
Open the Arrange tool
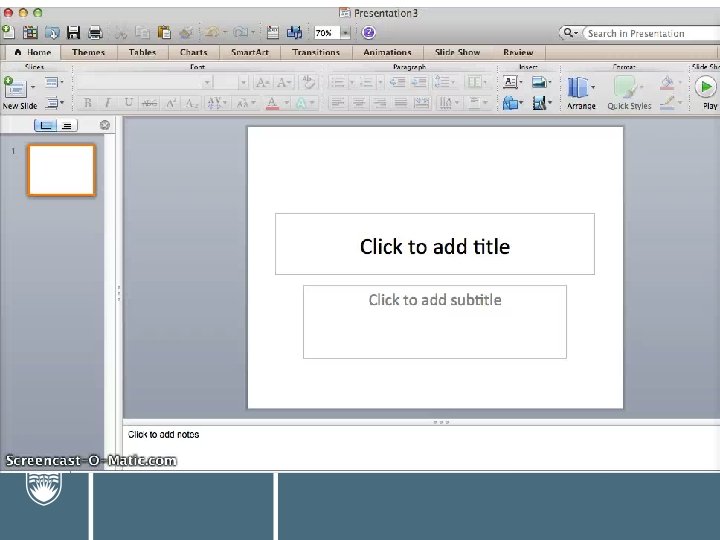coord(581,92)
